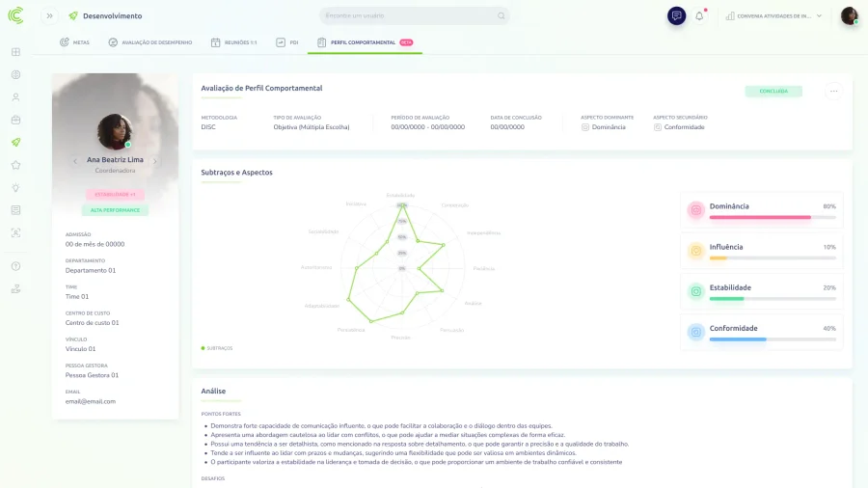Click the email@email.com text

[x=91, y=402]
